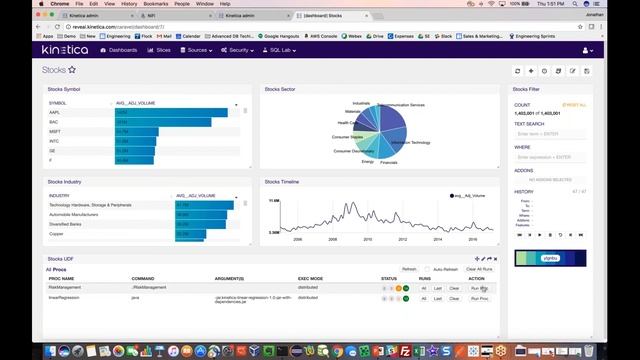Toggle the avg_Adj_Volume legend in Stocks Timeline

(x=467, y=196)
